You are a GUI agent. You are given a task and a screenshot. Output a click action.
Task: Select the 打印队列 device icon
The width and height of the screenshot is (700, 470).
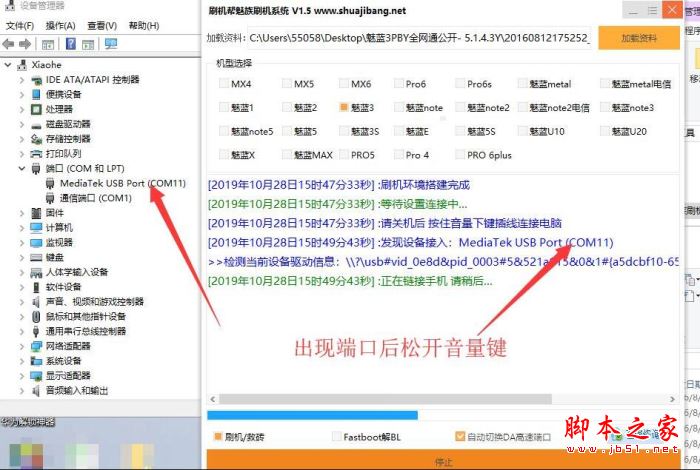point(37,154)
